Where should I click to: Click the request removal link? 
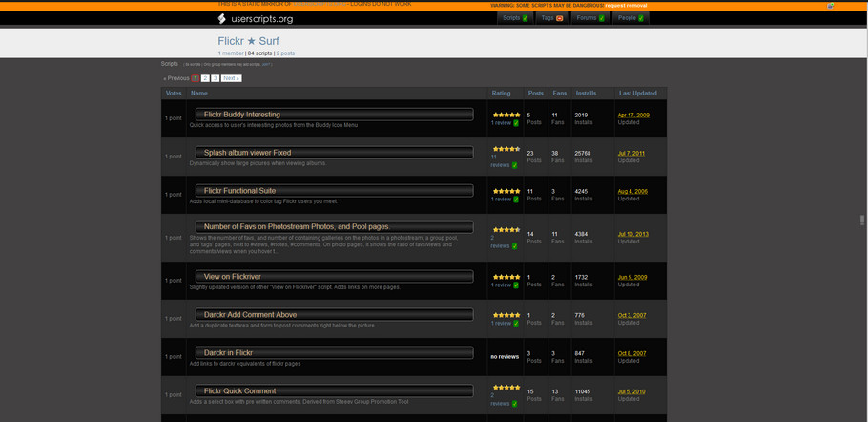(x=626, y=6)
